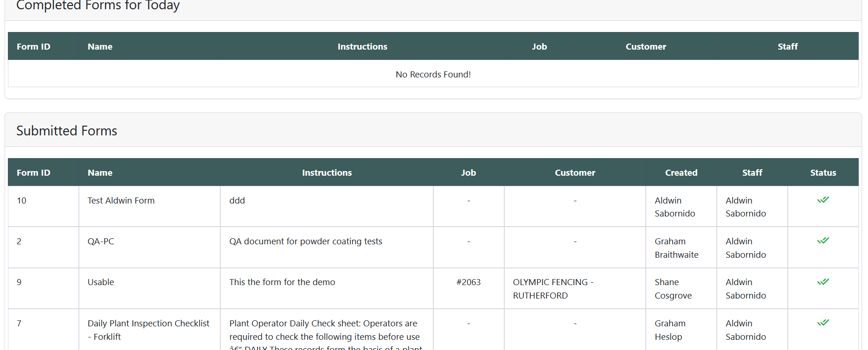Click customer OLYMPIC FENCING - RUTHERFORD
Screen dimensions: 868x350
553,289
